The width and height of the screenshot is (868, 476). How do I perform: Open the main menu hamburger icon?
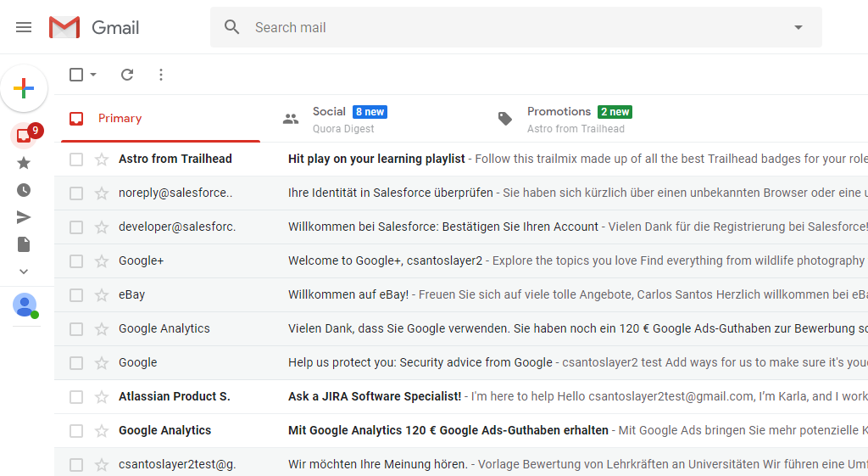point(24,27)
